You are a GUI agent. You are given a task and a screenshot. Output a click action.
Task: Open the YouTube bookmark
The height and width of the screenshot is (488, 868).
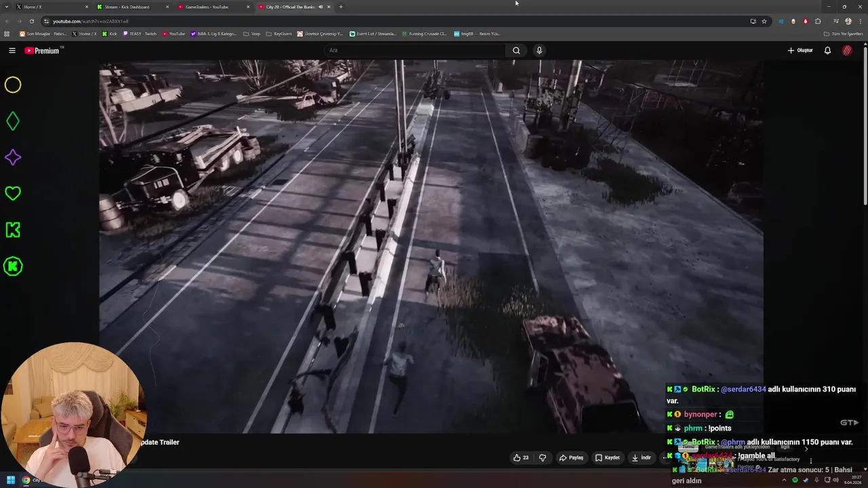coord(174,33)
